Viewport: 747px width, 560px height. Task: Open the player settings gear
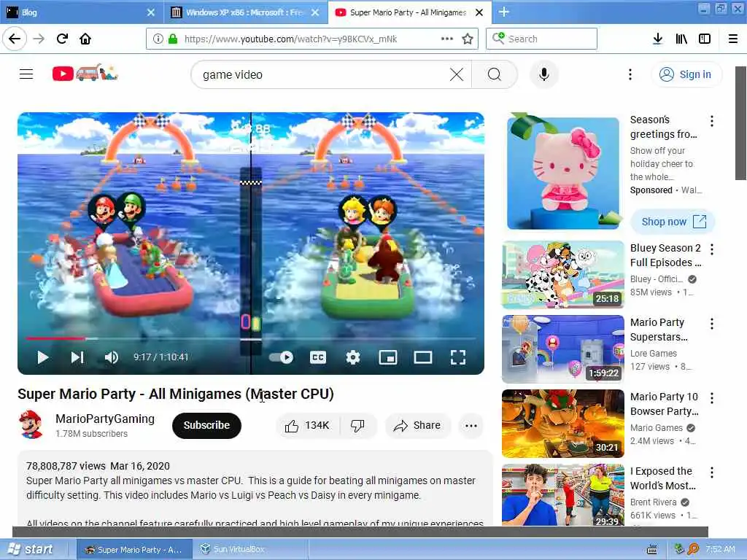coord(353,357)
